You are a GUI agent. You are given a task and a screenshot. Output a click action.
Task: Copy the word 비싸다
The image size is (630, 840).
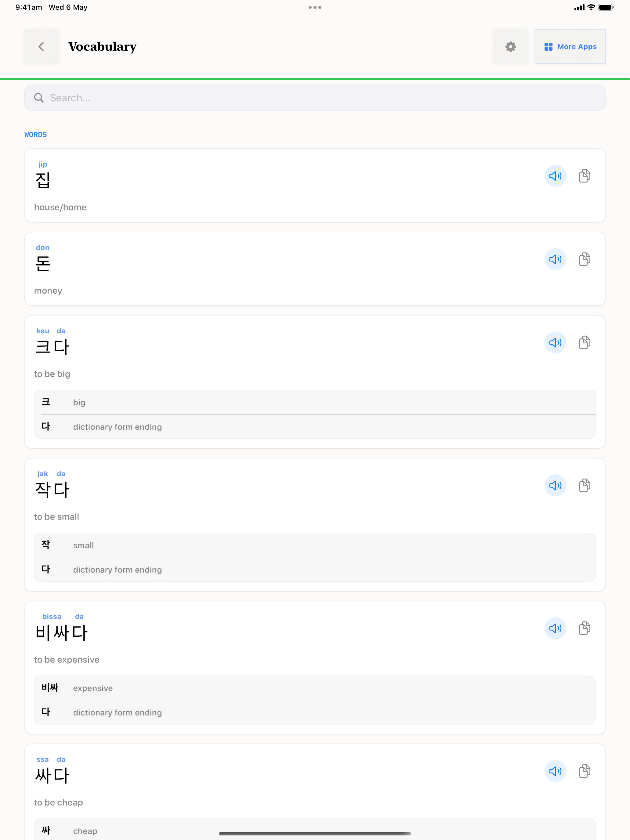(585, 628)
